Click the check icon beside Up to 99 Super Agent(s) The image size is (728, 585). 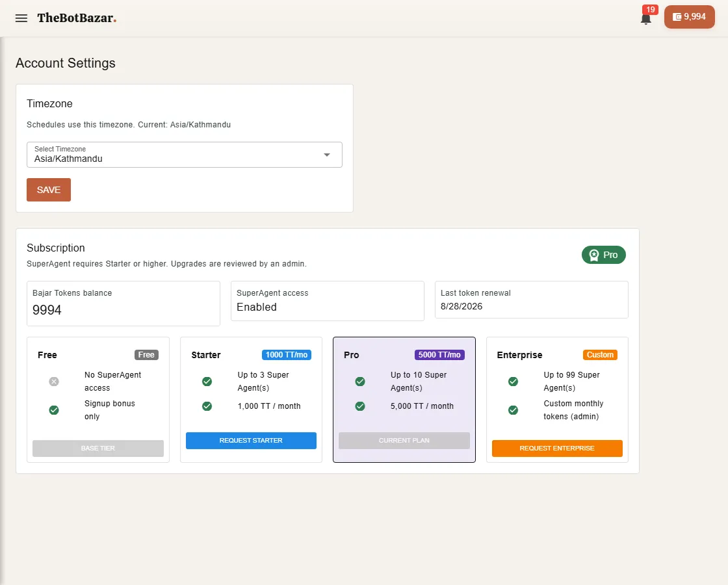point(513,382)
